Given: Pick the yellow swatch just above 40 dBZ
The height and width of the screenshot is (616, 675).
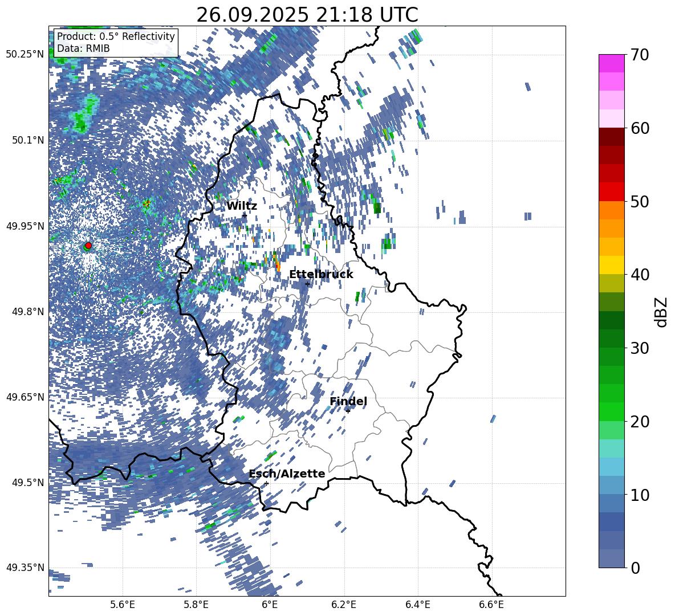Looking at the screenshot, I should [x=611, y=265].
